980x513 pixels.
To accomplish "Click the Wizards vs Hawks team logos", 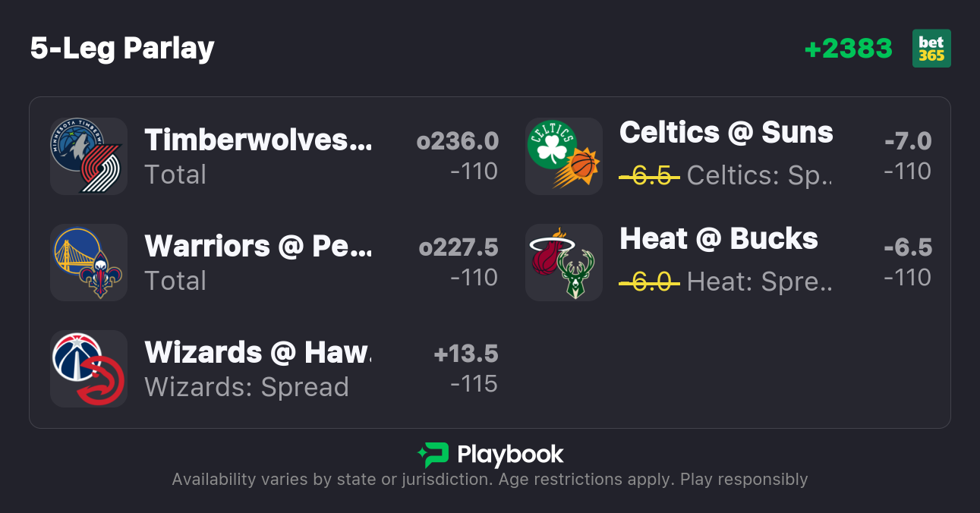I will pyautogui.click(x=88, y=369).
